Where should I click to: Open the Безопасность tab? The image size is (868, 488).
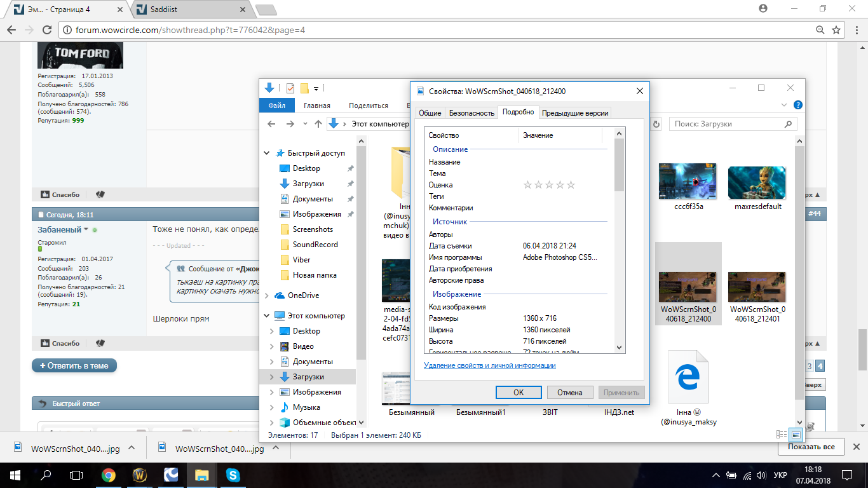pyautogui.click(x=471, y=112)
